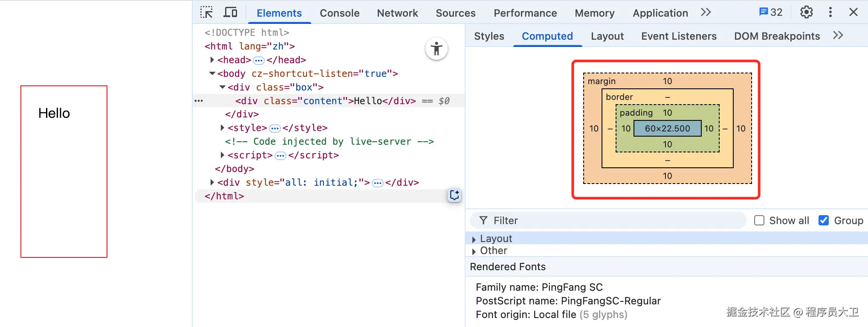Expand the Other computed group
The image size is (868, 327).
tap(474, 251)
